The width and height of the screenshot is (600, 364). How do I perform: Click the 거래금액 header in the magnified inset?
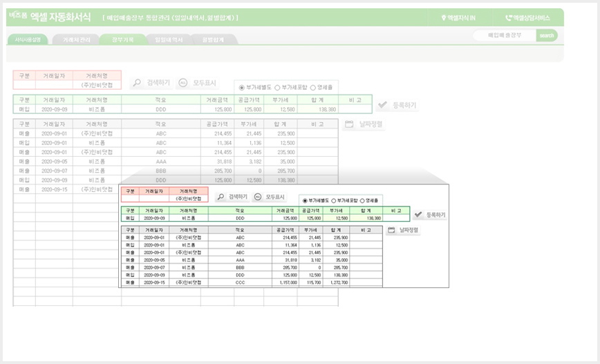pyautogui.click(x=285, y=211)
